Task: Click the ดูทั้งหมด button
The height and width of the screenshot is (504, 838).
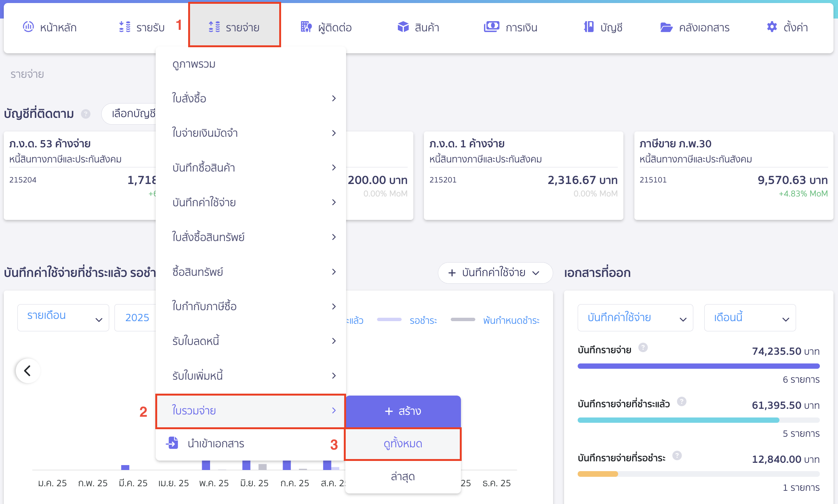Action: click(403, 444)
